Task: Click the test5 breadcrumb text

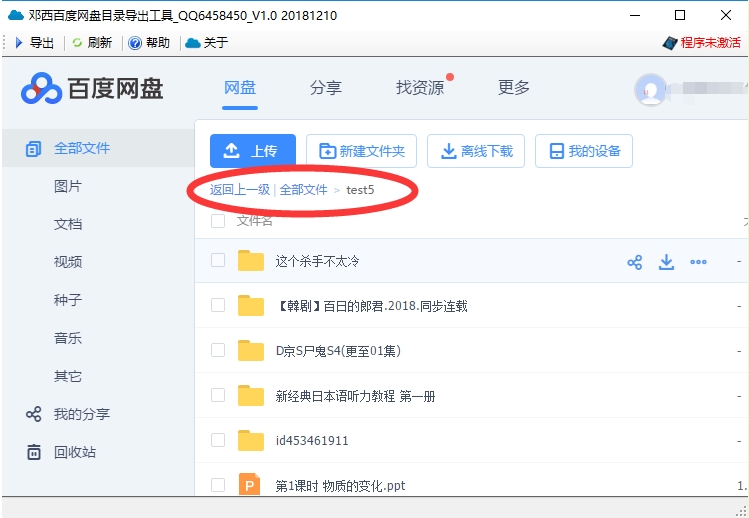Action: [360, 190]
